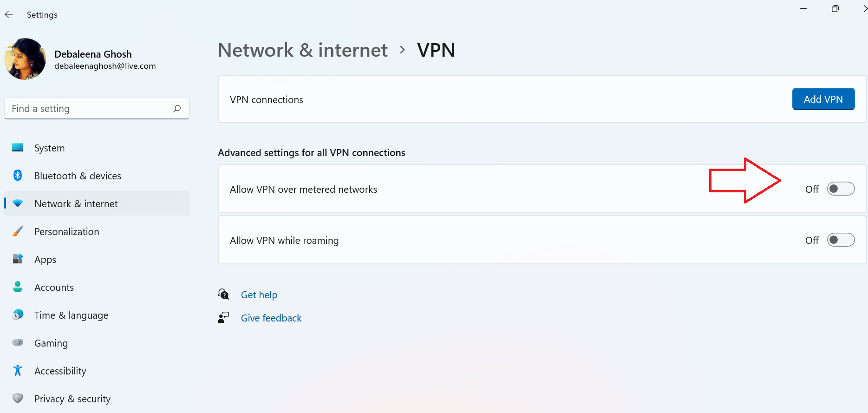Click the Personalization paintbrush icon
Screen dimensions: 868x413
18,231
